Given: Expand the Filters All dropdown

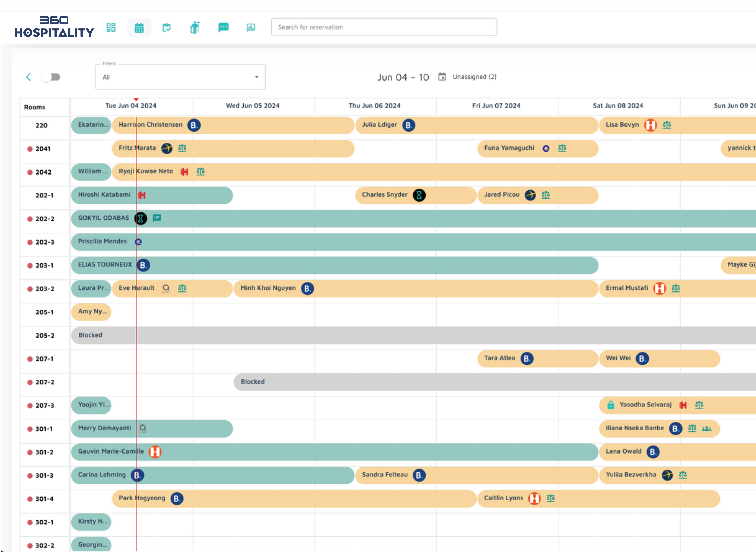Looking at the screenshot, I should pos(180,77).
